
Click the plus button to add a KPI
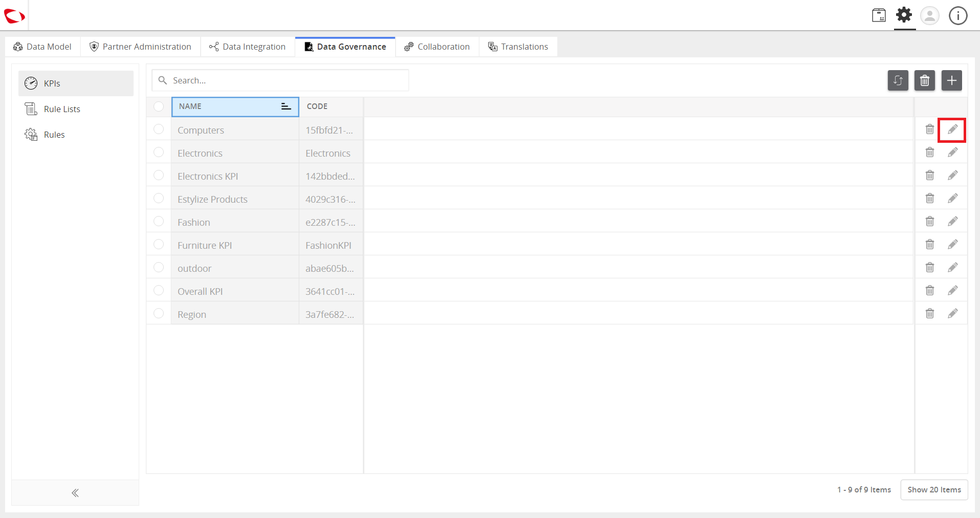point(951,80)
